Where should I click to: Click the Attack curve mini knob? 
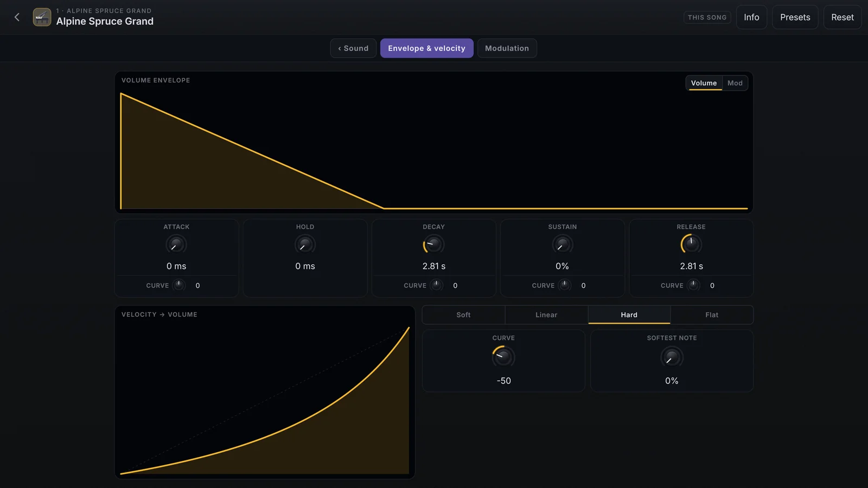coord(179,285)
